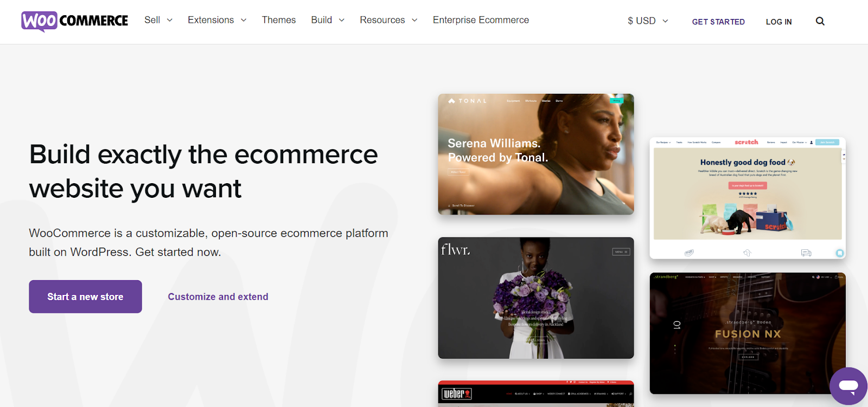868x407 pixels.
Task: Click the Weber logo in bottom thumbnail
Action: (x=457, y=394)
